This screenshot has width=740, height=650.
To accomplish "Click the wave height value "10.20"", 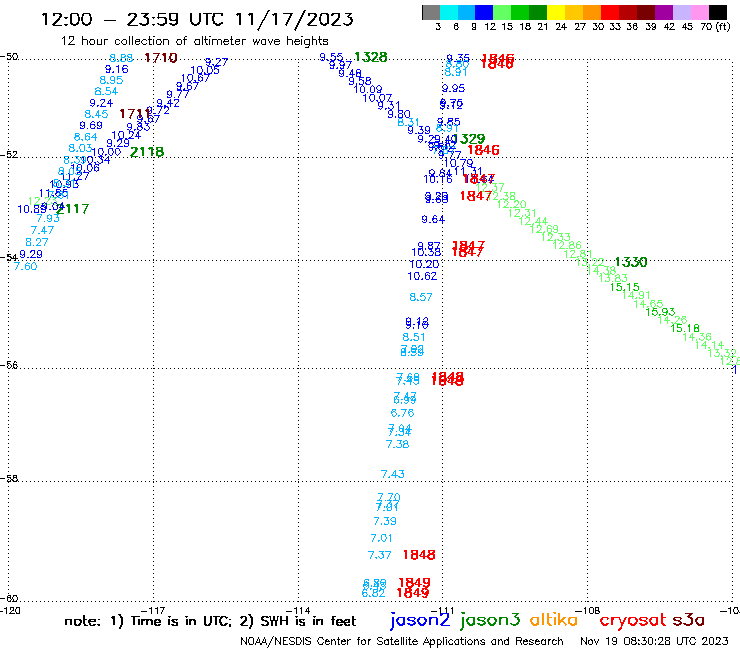I will 424,264.
